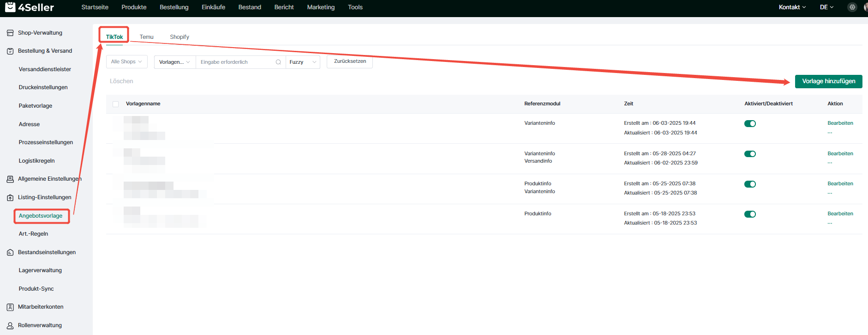The image size is (868, 335).
Task: Open the Marketing menu
Action: click(321, 7)
